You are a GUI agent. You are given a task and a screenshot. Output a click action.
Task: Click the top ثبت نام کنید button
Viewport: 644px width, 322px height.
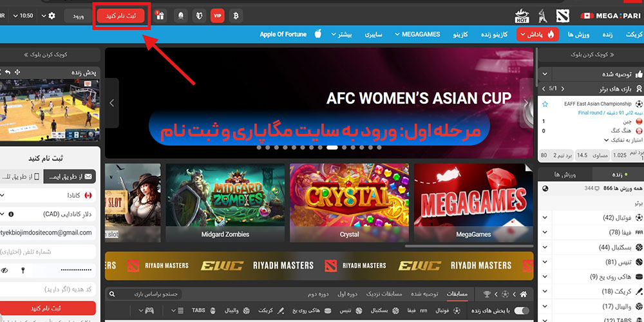click(x=121, y=16)
